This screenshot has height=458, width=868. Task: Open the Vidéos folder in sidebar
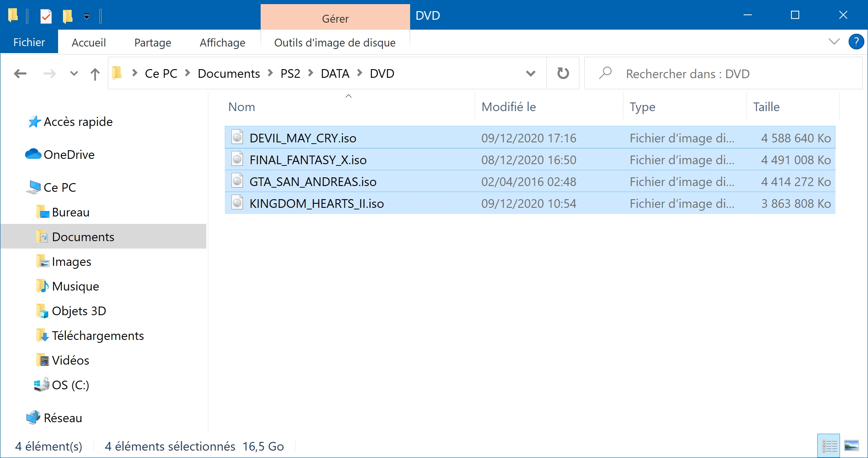tap(70, 360)
